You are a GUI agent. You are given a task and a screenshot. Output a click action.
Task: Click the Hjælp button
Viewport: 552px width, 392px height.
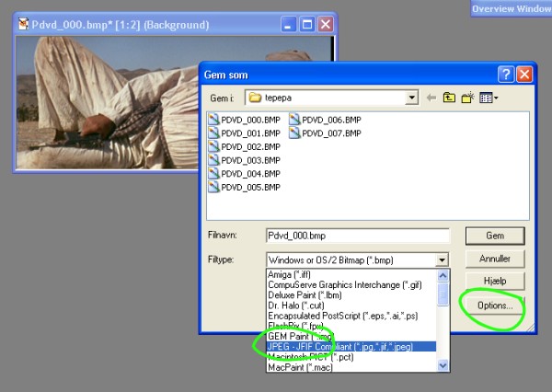pos(496,281)
